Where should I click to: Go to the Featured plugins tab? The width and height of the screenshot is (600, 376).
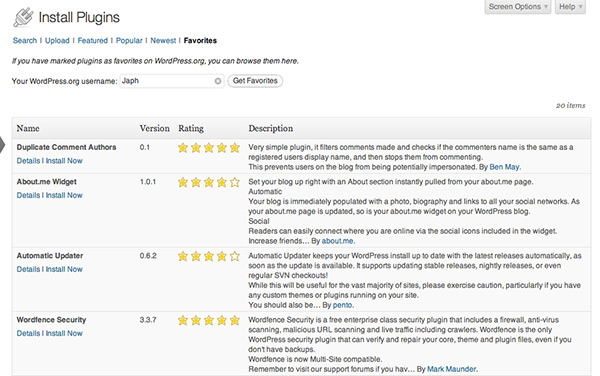tap(93, 41)
